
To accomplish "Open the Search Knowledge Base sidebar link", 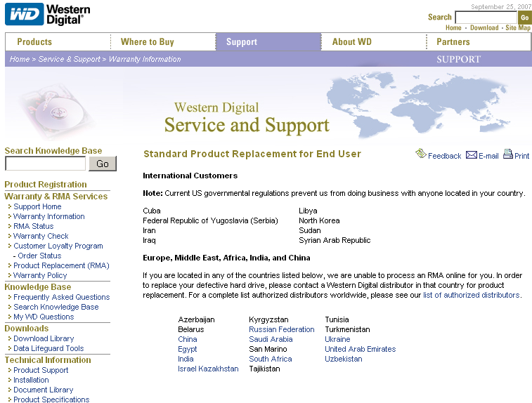I will pos(56,307).
